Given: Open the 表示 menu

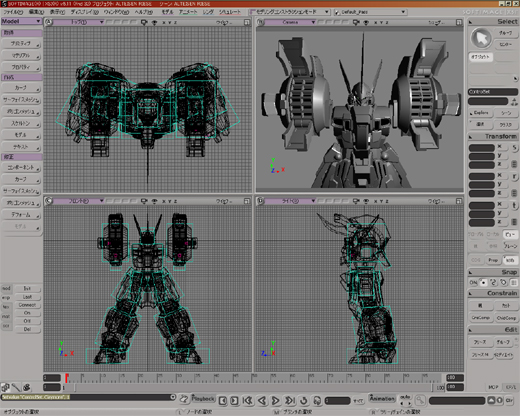Looking at the screenshot, I should (57, 12).
